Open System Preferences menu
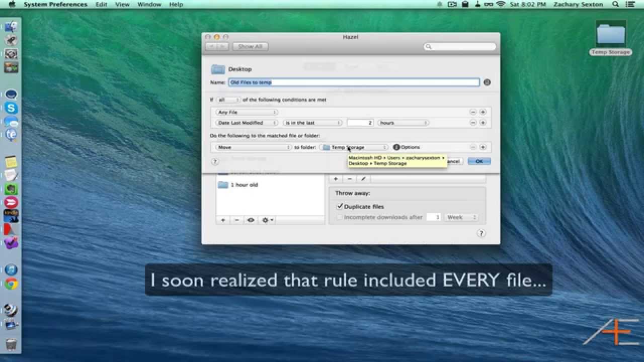This screenshot has width=644, height=362. (55, 5)
